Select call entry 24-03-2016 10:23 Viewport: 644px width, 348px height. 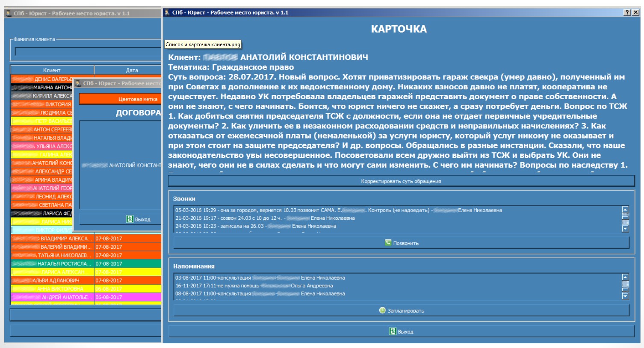tap(256, 226)
